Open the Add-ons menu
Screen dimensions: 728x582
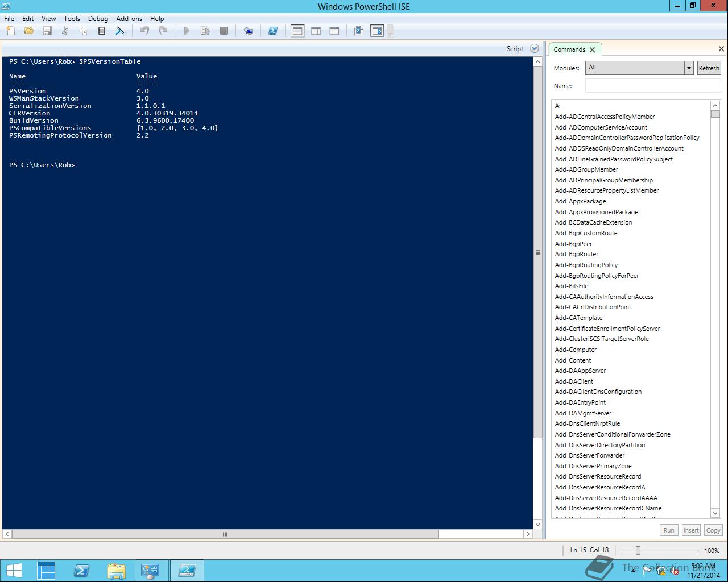pyautogui.click(x=129, y=19)
